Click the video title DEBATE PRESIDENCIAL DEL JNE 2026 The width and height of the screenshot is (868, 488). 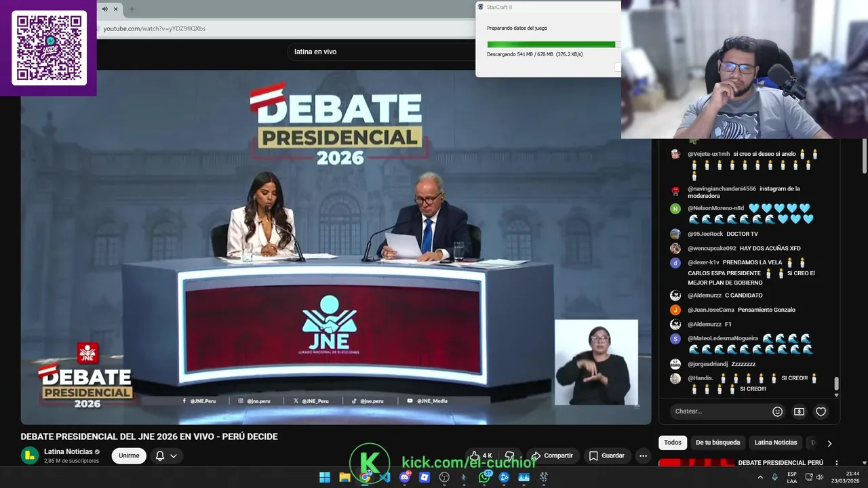tap(149, 436)
